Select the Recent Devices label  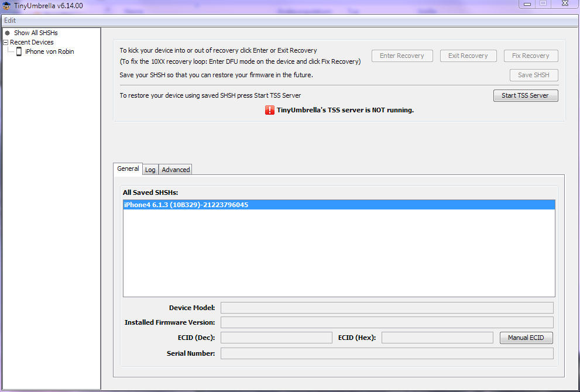point(32,42)
